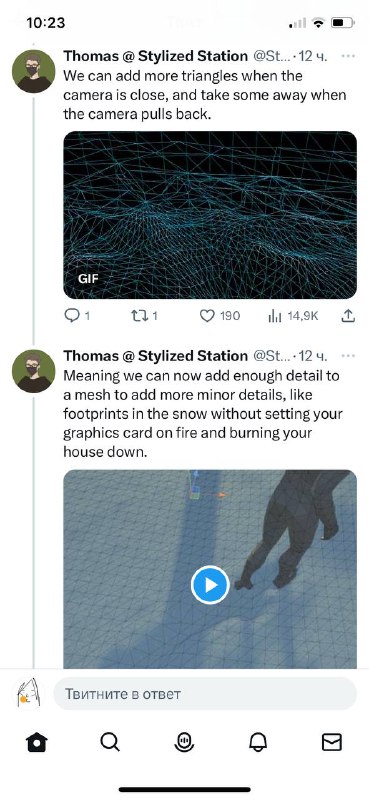Go to Home tab
369x800 pixels.
[x=37, y=742]
